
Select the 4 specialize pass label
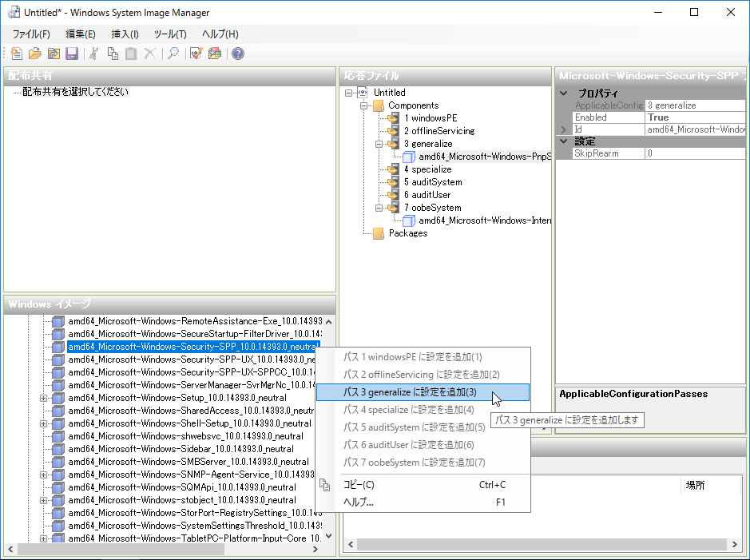[427, 169]
